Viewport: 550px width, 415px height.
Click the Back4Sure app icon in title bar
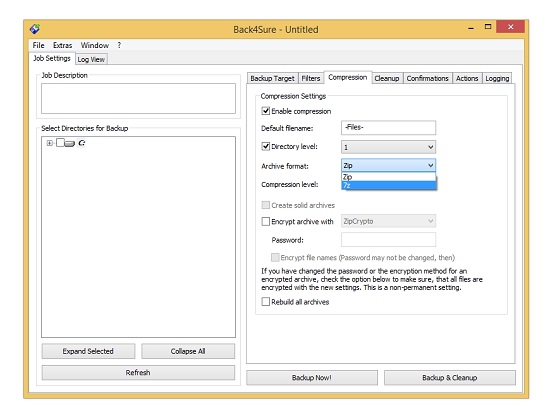(x=35, y=29)
